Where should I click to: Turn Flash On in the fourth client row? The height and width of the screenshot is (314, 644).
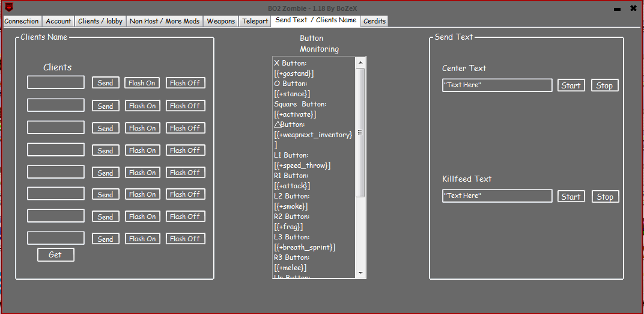142,150
